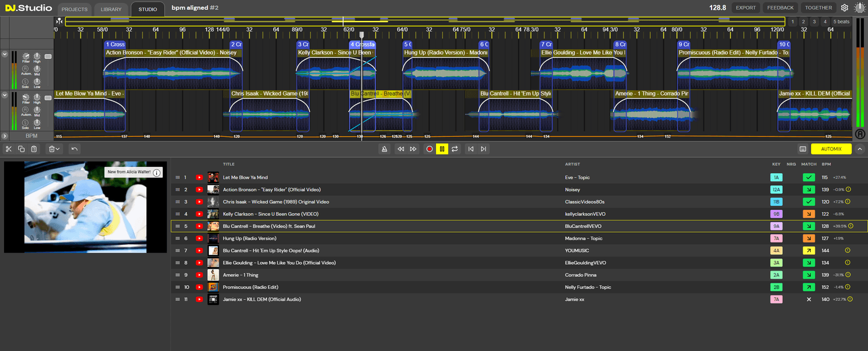Open the 7A key badge for Hung Up
The image size is (868, 351).
click(x=776, y=238)
